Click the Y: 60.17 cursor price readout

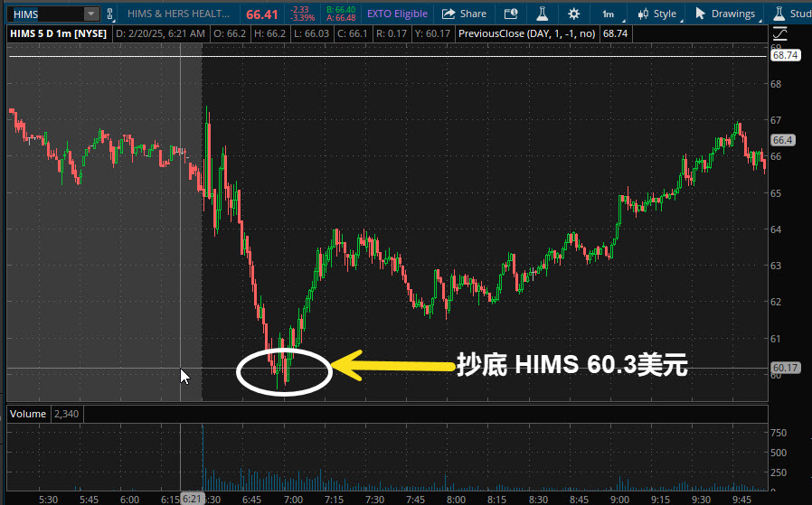tap(433, 34)
